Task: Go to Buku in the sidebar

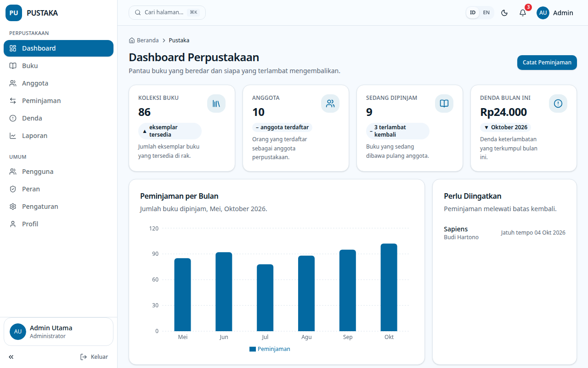Action: (x=58, y=66)
